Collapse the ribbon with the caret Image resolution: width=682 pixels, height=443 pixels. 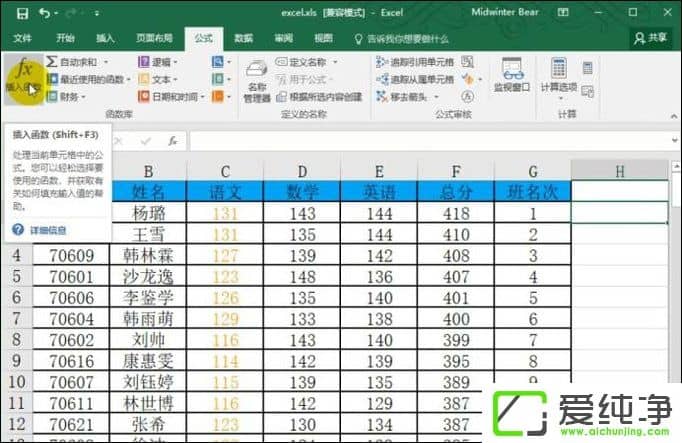tap(674, 116)
